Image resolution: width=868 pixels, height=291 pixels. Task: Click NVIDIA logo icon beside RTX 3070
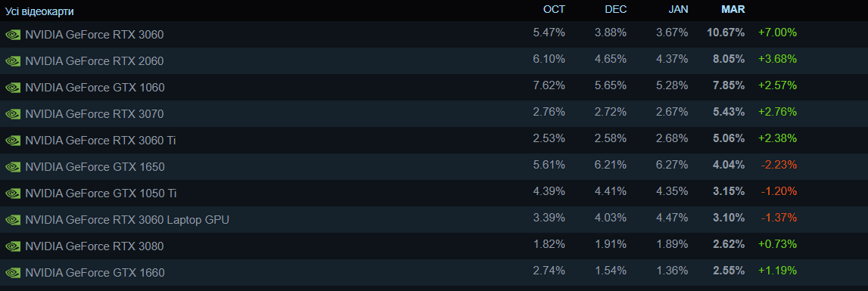click(x=13, y=114)
